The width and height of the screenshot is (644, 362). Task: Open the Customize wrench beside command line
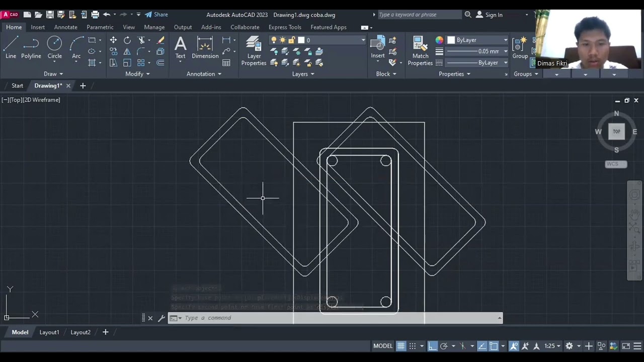pos(161,318)
